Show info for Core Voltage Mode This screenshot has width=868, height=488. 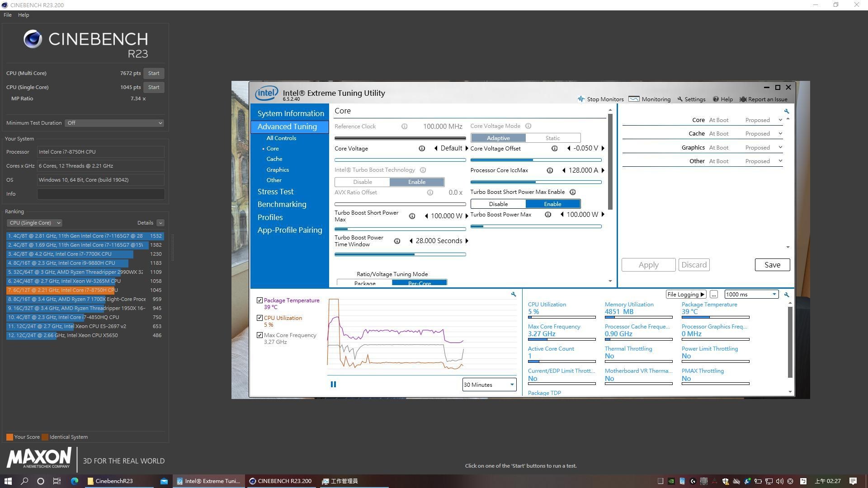pos(528,126)
